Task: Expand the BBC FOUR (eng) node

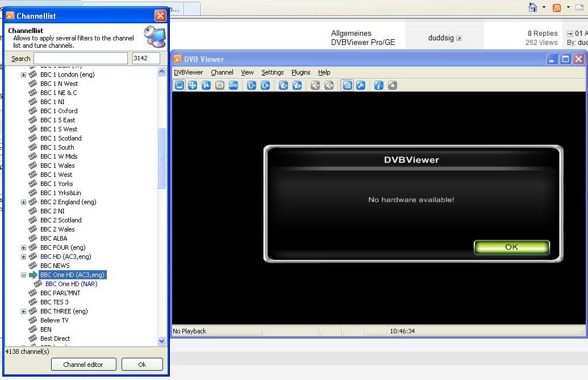Action: click(23, 248)
